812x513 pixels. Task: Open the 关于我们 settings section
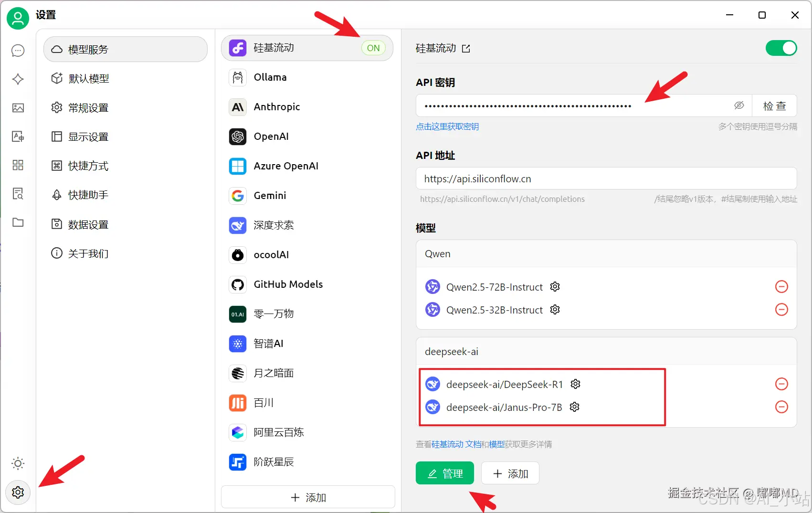coord(126,253)
